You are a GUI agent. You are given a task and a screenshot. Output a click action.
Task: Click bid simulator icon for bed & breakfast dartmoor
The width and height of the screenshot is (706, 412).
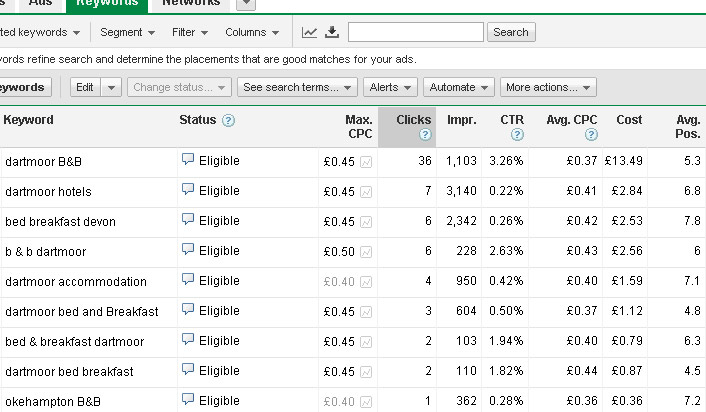pyautogui.click(x=366, y=342)
